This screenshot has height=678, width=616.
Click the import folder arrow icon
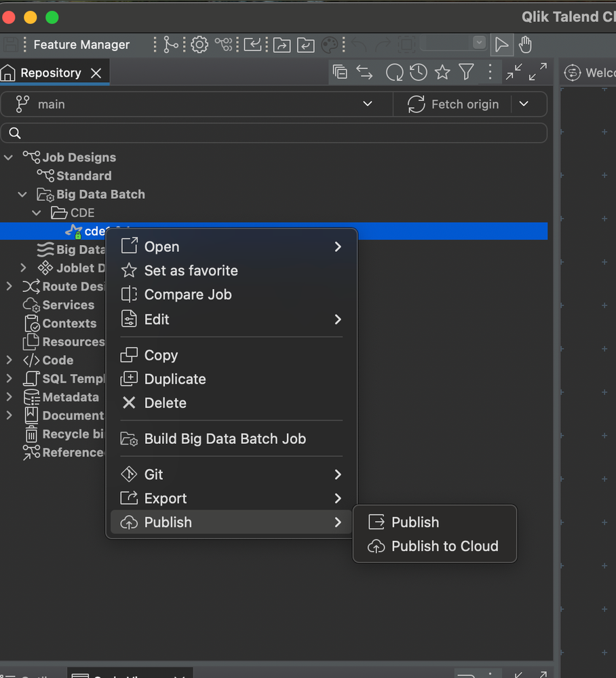tap(305, 45)
